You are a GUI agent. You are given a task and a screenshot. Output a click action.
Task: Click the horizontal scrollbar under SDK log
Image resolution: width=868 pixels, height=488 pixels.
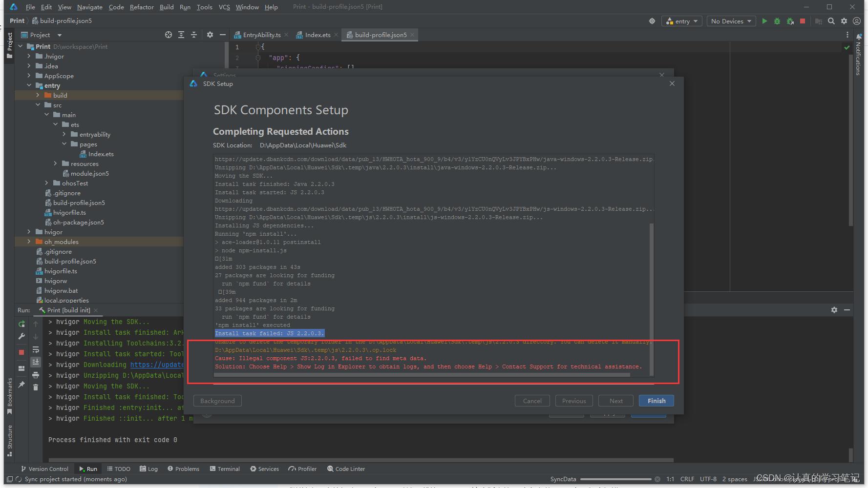coord(422,375)
